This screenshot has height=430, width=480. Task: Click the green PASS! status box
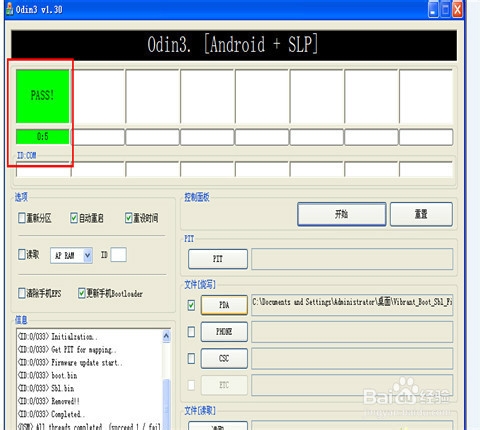click(43, 96)
